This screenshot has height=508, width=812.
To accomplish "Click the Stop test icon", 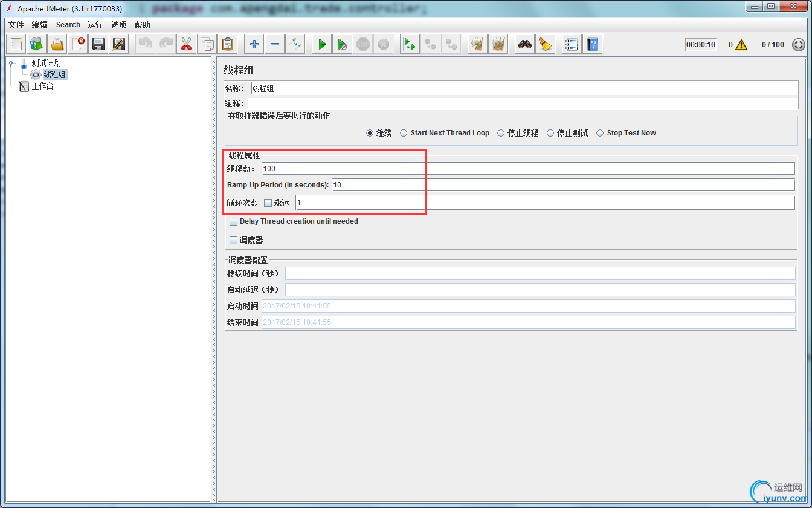I will (363, 44).
